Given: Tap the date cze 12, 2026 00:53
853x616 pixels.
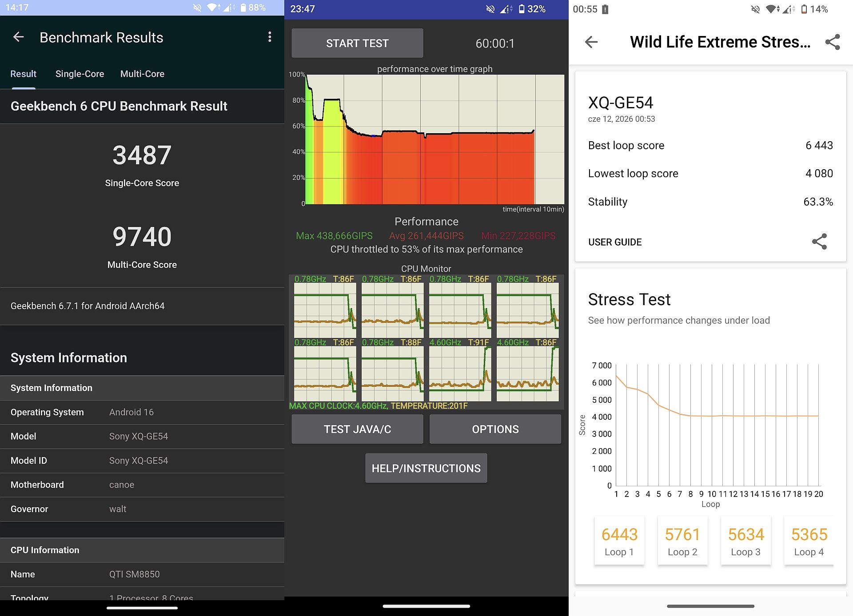Looking at the screenshot, I should pos(622,119).
